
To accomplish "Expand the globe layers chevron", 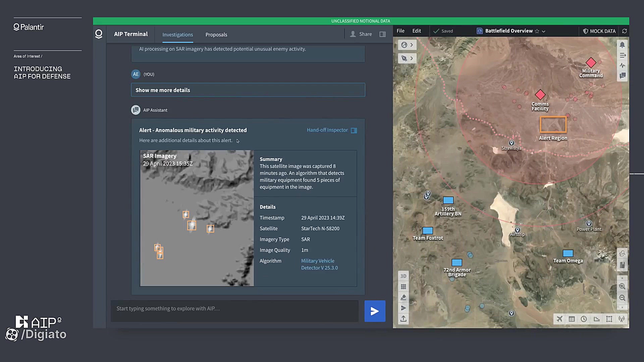I will (412, 45).
